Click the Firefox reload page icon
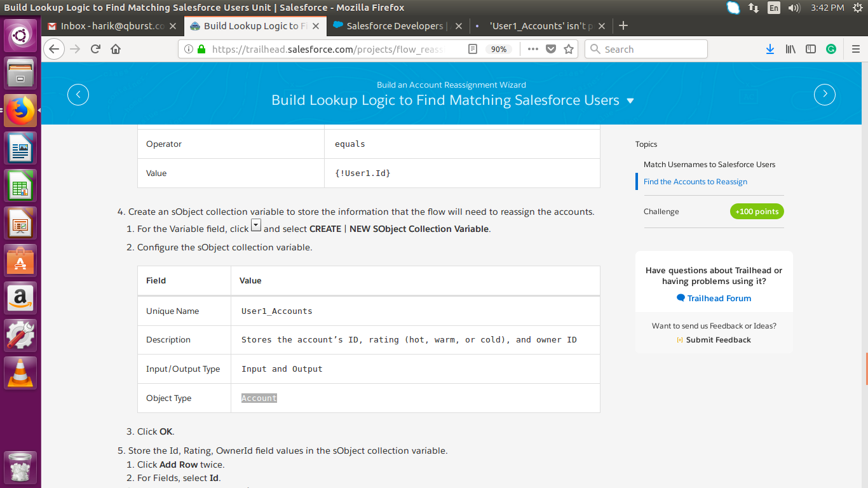 click(95, 49)
